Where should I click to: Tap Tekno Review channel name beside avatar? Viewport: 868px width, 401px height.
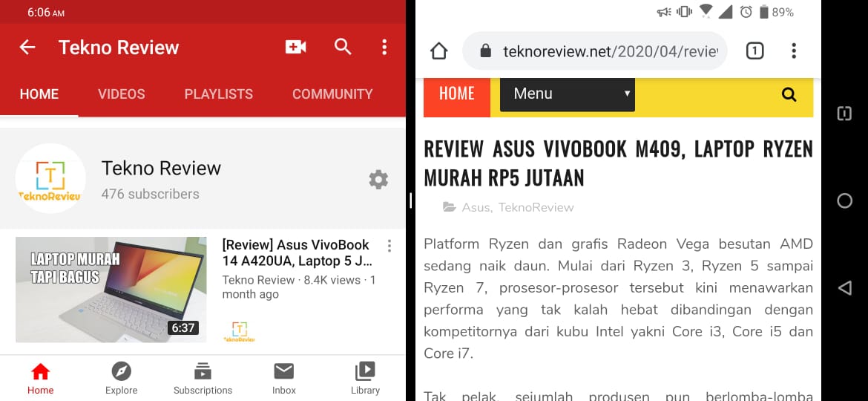pyautogui.click(x=161, y=168)
